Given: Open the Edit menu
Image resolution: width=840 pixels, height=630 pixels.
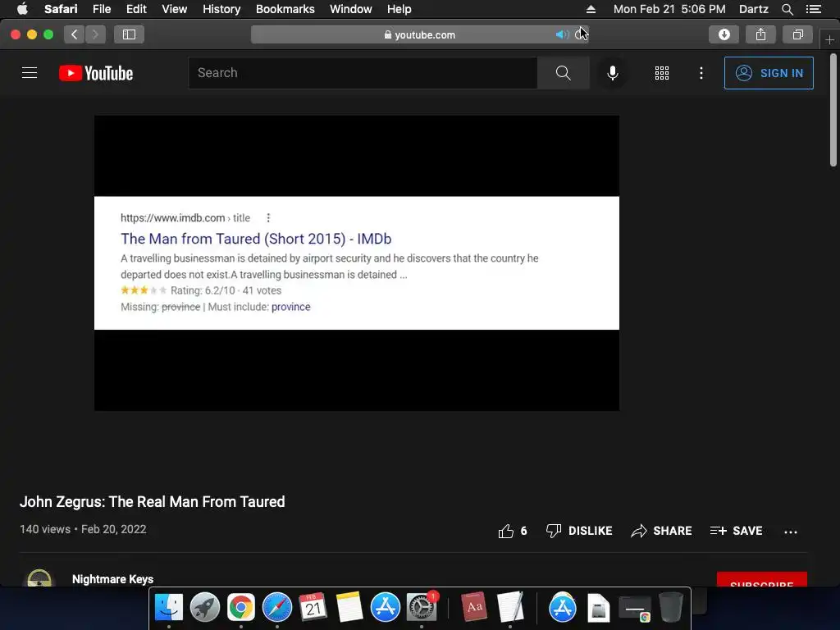Looking at the screenshot, I should click(136, 9).
